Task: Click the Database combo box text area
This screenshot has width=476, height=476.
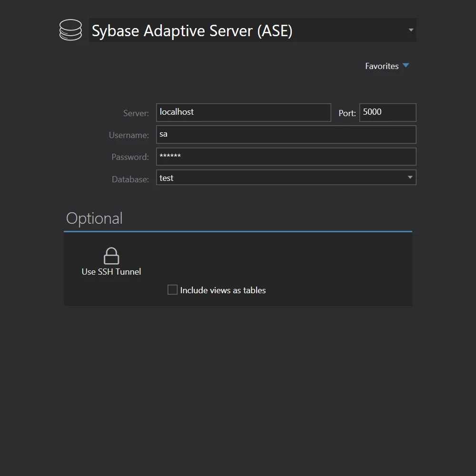Action: 281,177
